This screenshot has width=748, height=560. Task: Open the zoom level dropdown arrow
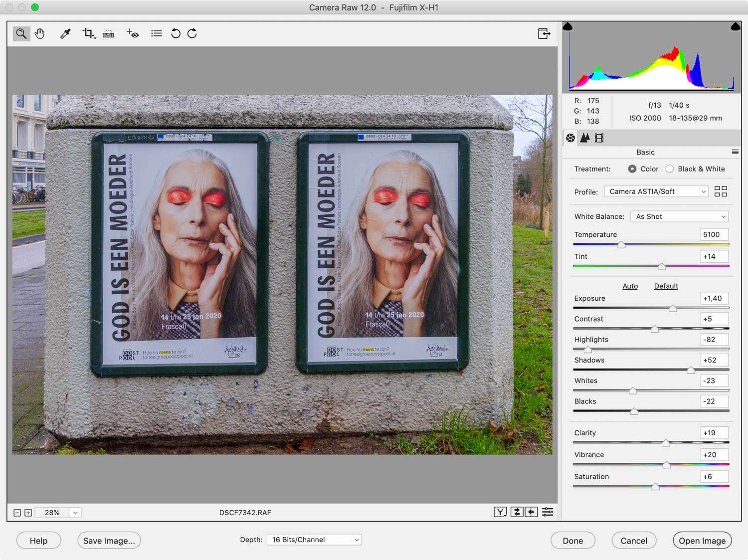point(75,513)
